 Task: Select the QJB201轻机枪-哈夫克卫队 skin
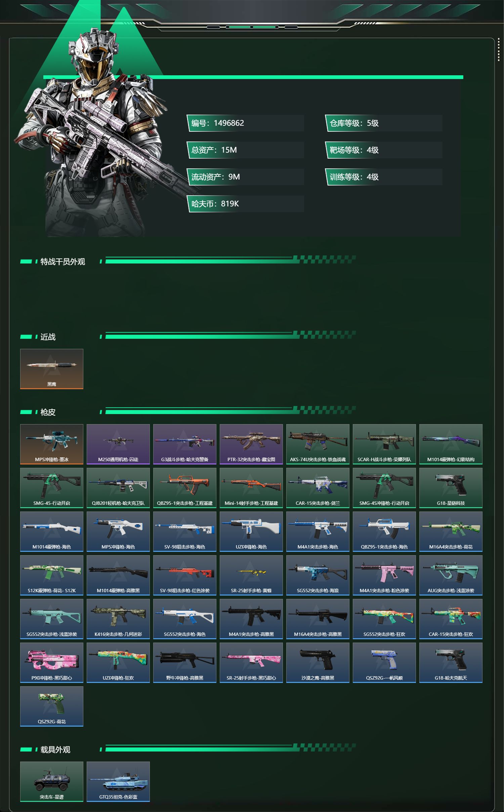[x=118, y=488]
